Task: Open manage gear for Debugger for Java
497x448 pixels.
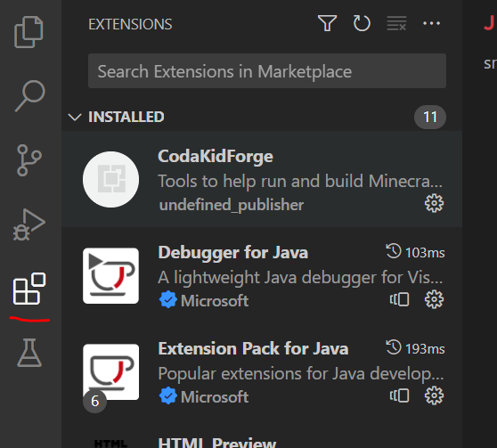Action: click(x=434, y=299)
